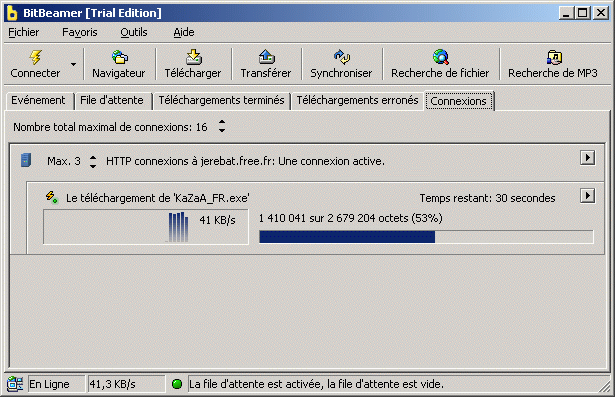Click the Connecter lightning bolt icon
This screenshot has width=615, height=397.
36,57
